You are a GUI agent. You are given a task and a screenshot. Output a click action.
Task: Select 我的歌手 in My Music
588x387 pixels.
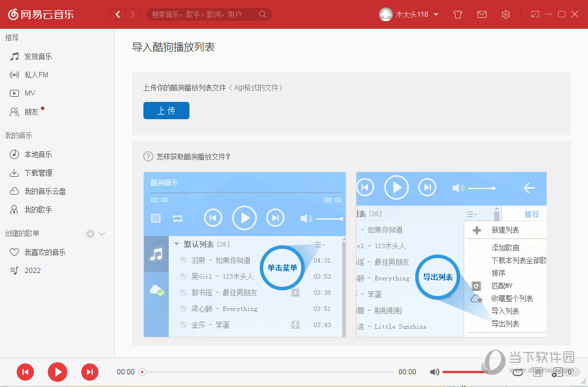coord(38,209)
